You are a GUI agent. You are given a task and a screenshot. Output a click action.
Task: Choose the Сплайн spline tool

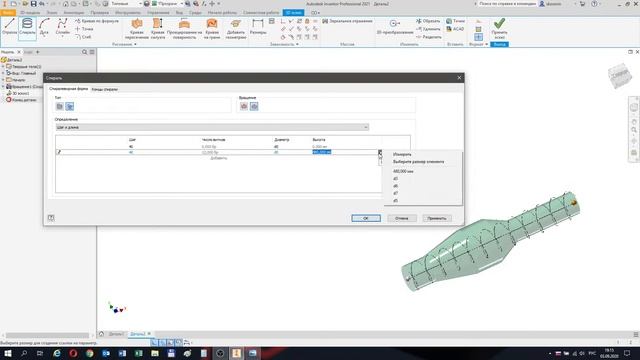[x=62, y=27]
